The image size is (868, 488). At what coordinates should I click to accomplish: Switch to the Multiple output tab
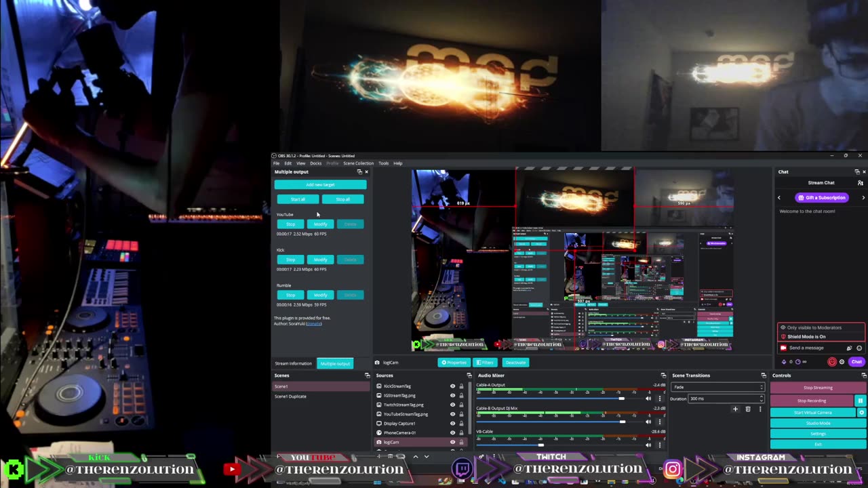pos(335,363)
